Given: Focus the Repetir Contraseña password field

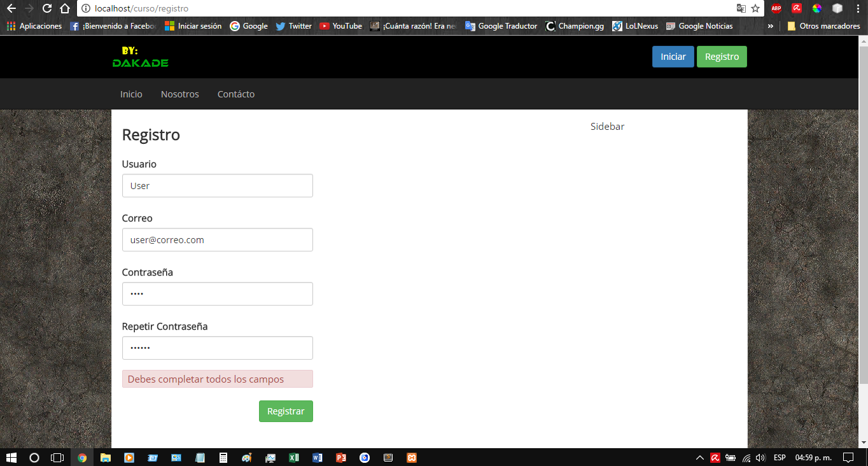Looking at the screenshot, I should (x=217, y=348).
